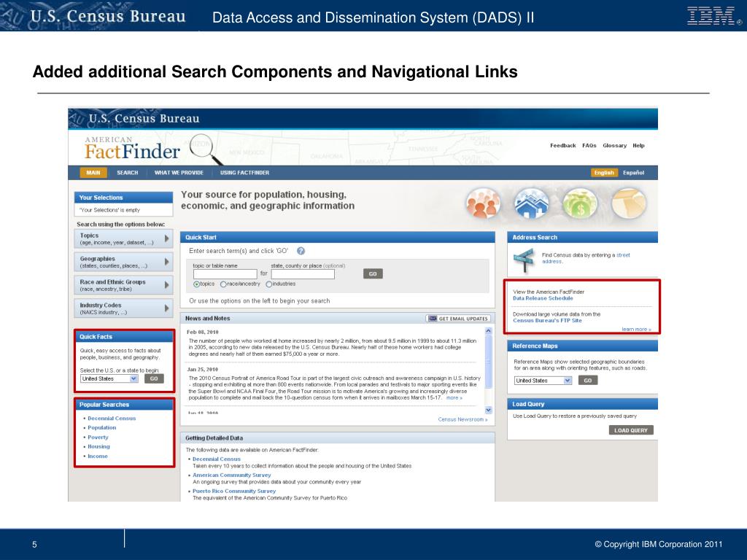
Task: Click the topic or table name field
Action: 225,274
